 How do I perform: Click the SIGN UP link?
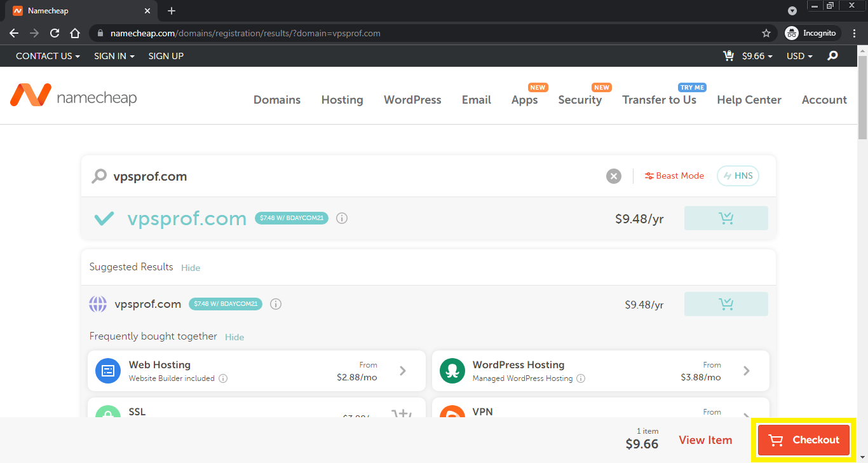click(166, 56)
